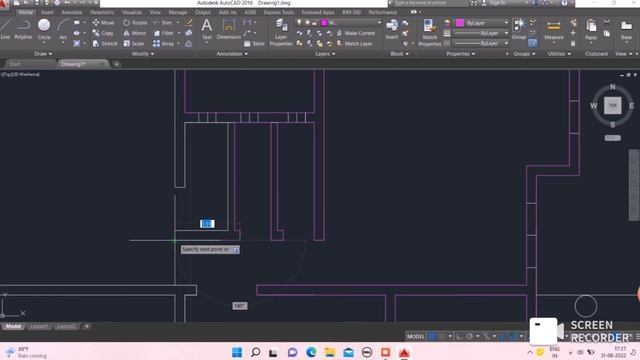Open Windows Start menu
The image size is (640, 360).
pos(237,352)
